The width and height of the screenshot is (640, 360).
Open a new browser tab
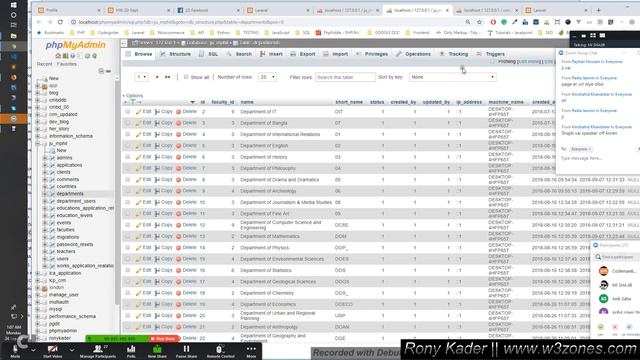(x=598, y=10)
